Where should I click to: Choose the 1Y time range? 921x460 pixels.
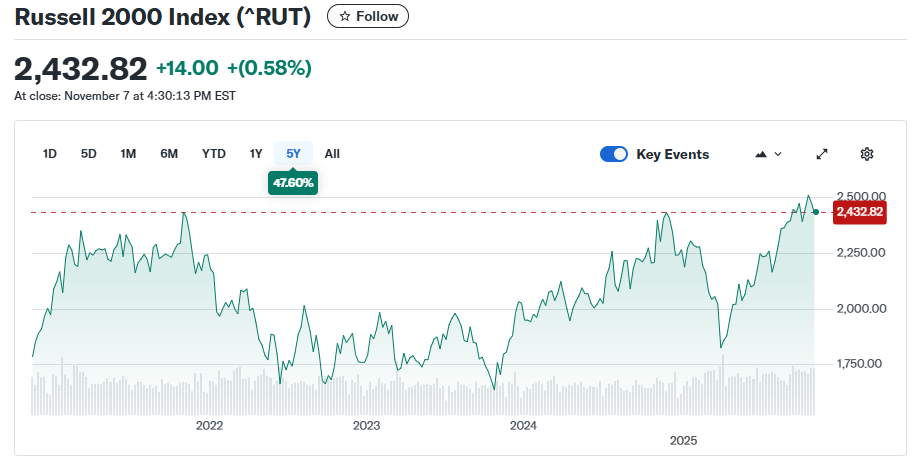pyautogui.click(x=256, y=154)
